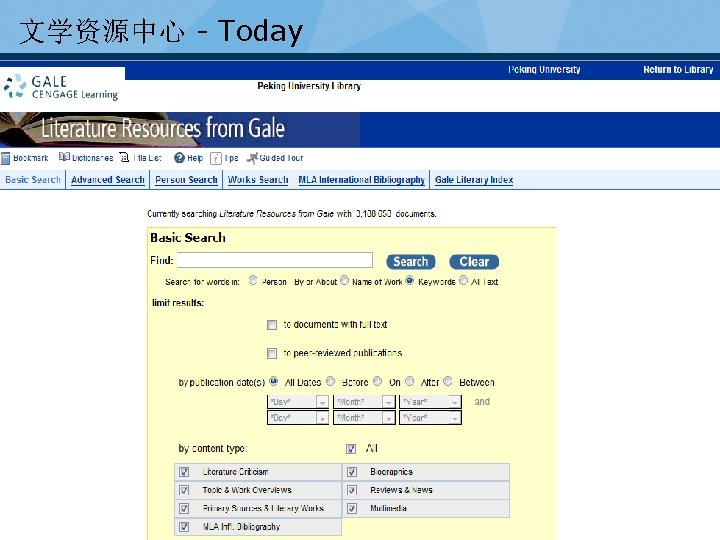Switch to Person Search tab

[186, 180]
